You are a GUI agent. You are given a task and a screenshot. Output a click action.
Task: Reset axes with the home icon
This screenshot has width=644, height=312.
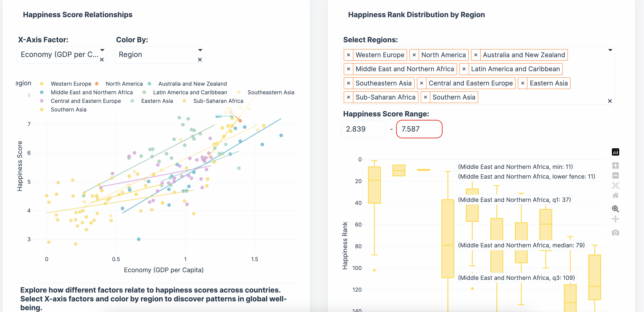(615, 195)
